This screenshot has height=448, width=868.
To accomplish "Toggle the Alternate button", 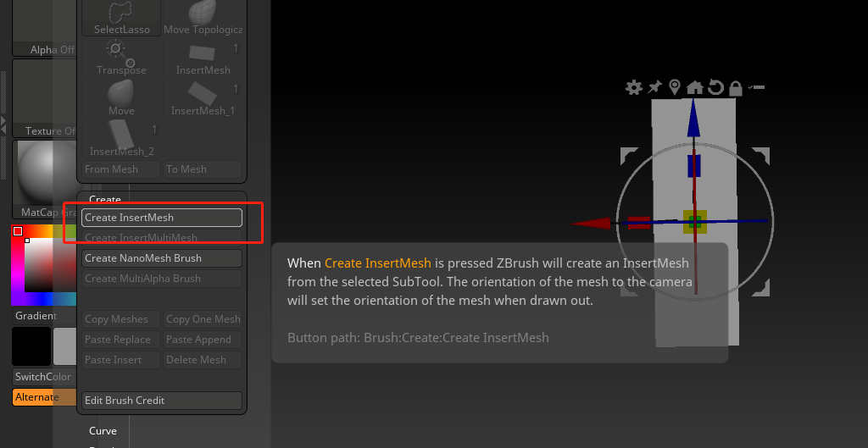I will [44, 397].
